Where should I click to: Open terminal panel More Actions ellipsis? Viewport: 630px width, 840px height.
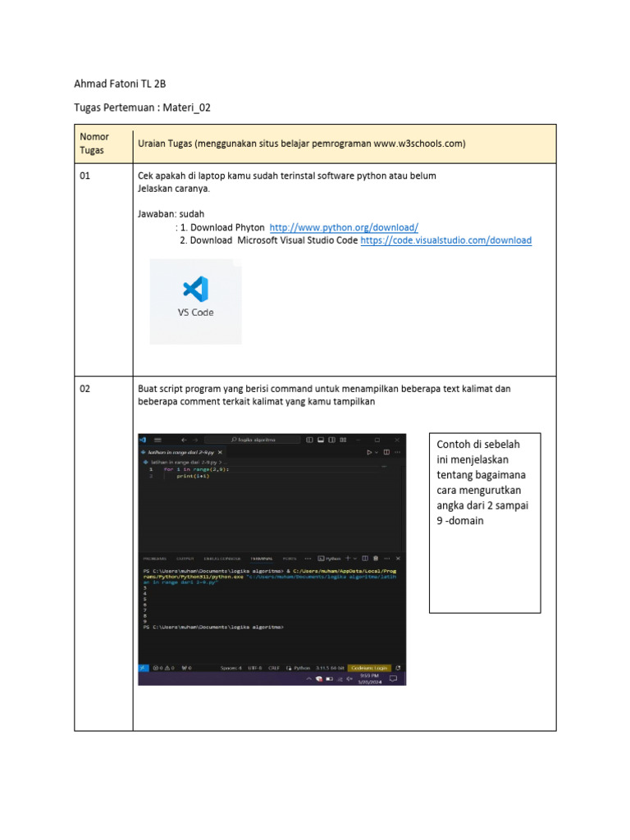point(387,559)
